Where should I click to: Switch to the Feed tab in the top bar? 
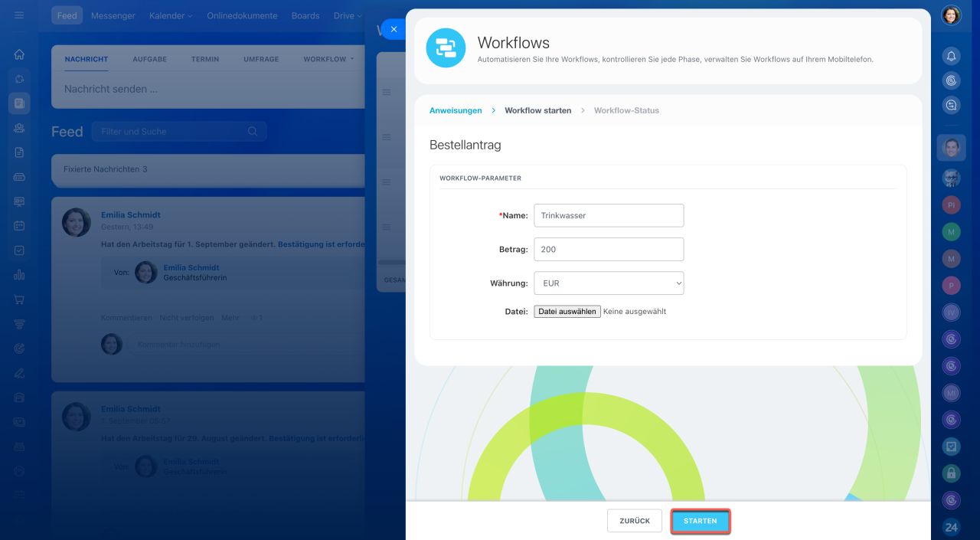click(x=67, y=15)
